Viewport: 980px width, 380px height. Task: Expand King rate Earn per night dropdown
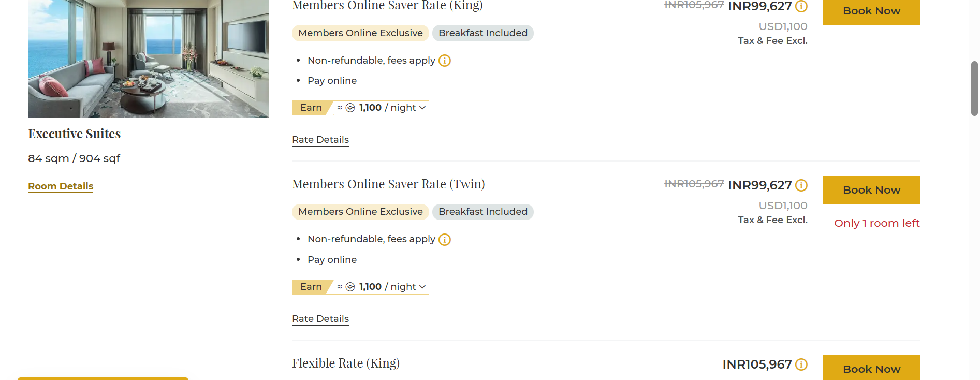pos(422,108)
